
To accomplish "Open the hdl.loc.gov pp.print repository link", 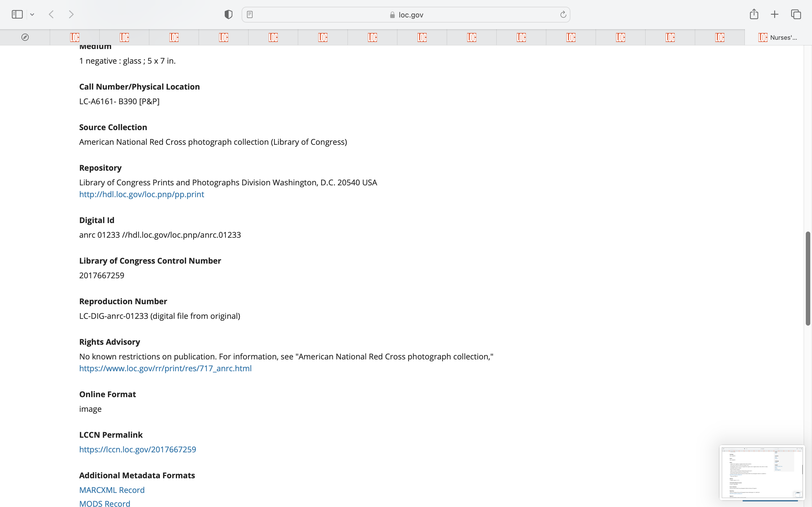I will 141,194.
